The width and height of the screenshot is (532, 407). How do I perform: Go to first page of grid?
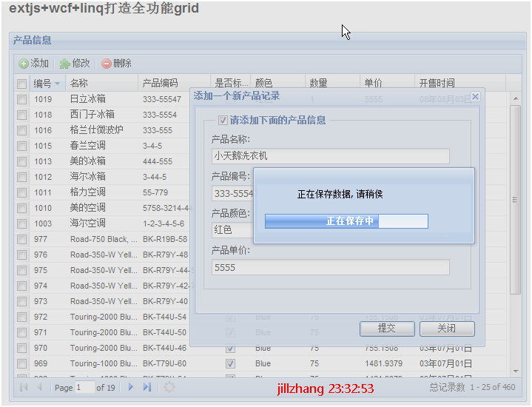coord(24,387)
